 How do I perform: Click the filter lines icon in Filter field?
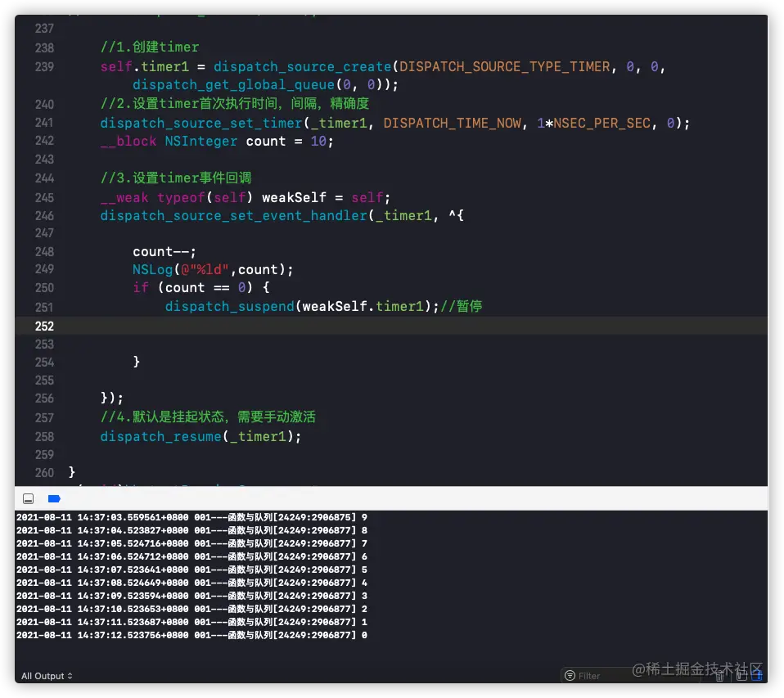coord(570,676)
